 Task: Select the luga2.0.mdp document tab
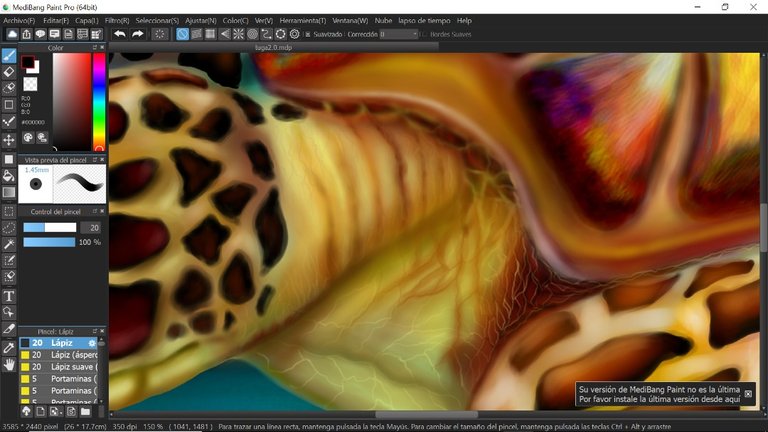(274, 48)
